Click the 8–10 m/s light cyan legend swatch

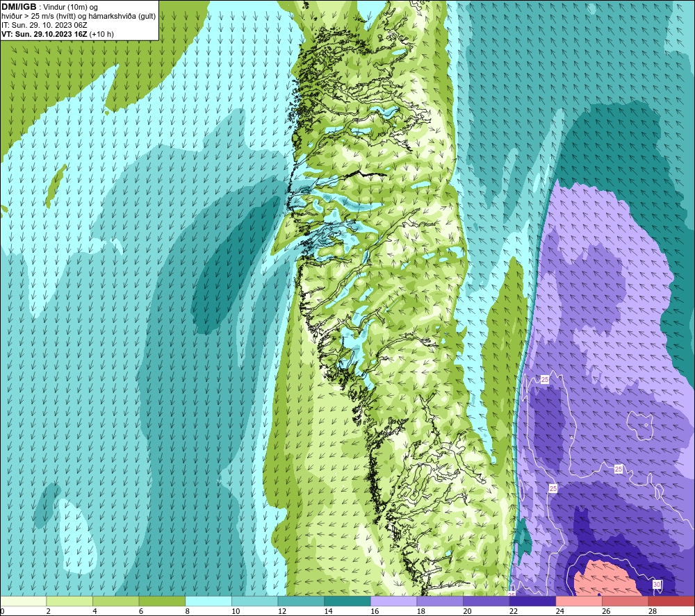[208, 601]
